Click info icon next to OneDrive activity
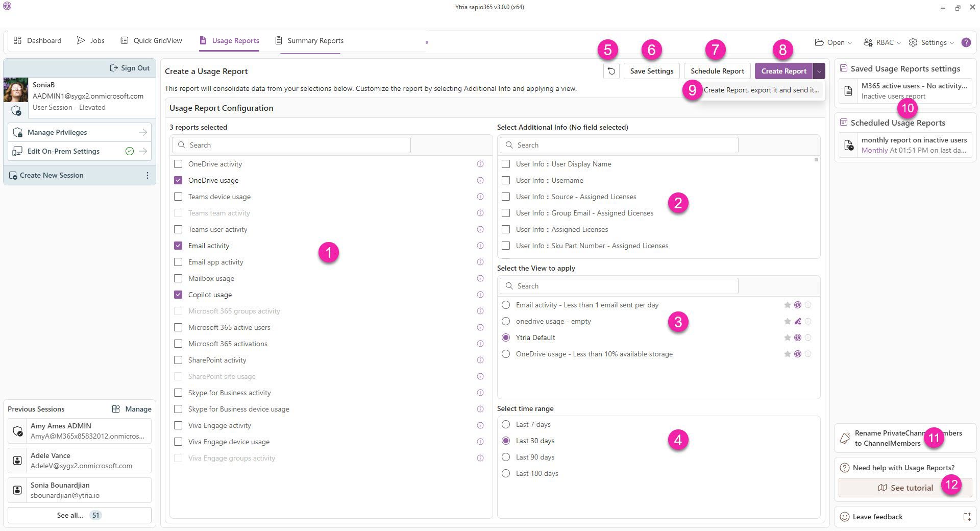980x531 pixels. pyautogui.click(x=480, y=164)
